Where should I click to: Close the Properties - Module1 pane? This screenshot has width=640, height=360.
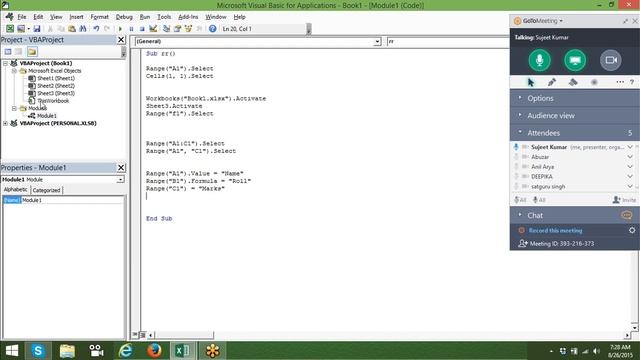tap(121, 168)
